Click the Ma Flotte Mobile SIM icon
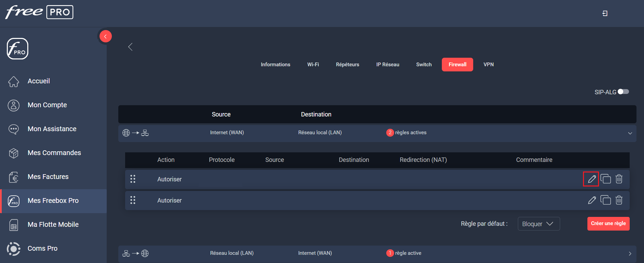The height and width of the screenshot is (263, 644). [x=14, y=225]
